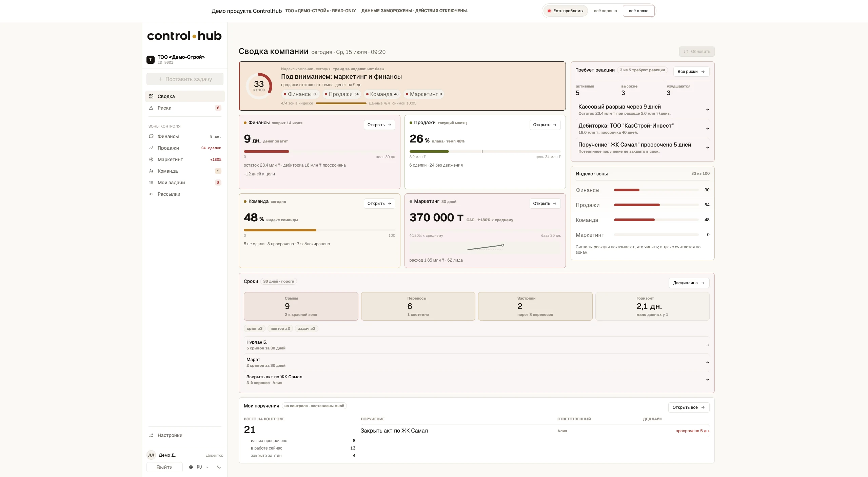This screenshot has height=477, width=868.
Task: Click the Продажи 54 chip in index banner
Action: click(341, 94)
